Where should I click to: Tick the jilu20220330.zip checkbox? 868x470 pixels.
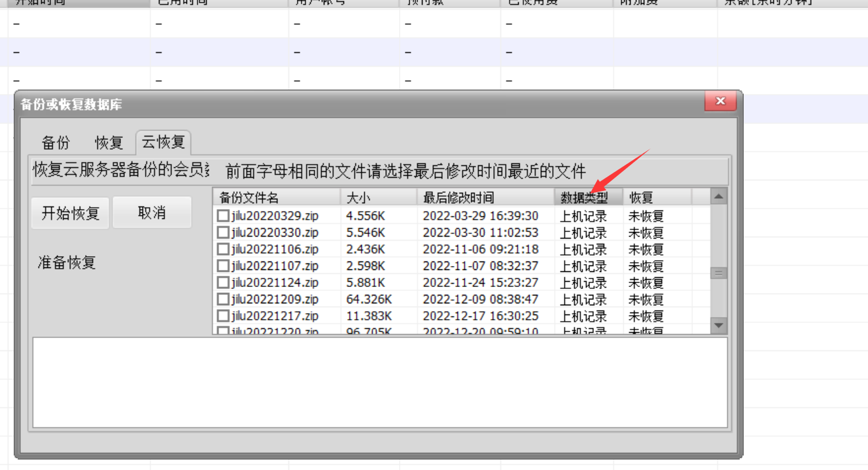[223, 233]
